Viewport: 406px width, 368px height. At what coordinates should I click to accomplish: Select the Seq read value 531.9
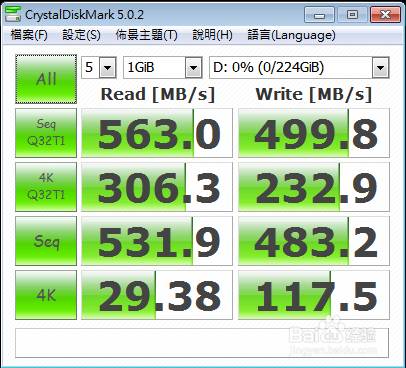tap(157, 241)
